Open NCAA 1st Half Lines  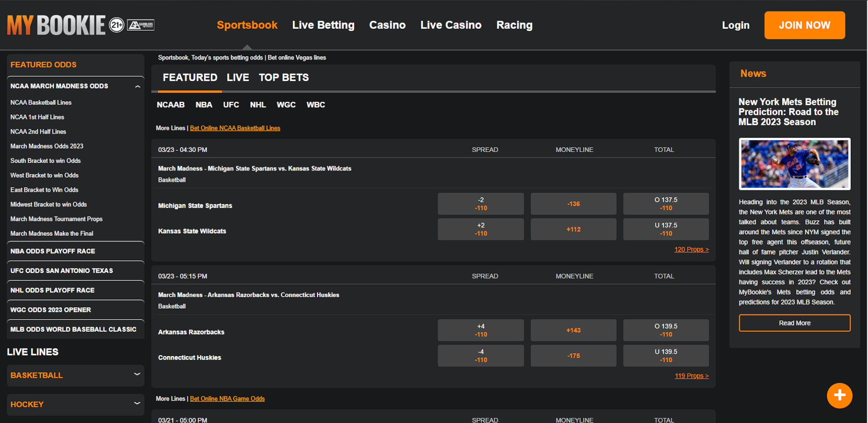37,117
